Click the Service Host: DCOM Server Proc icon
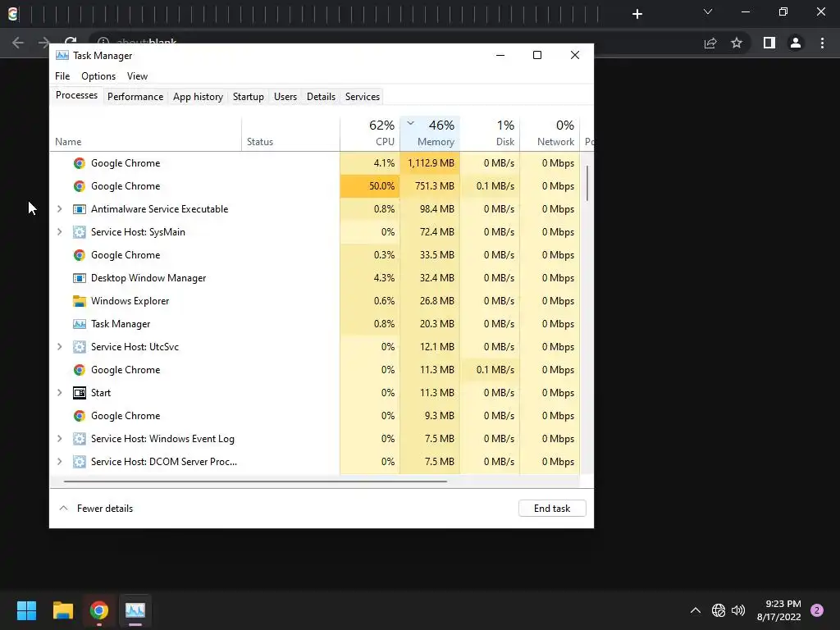 pos(80,462)
